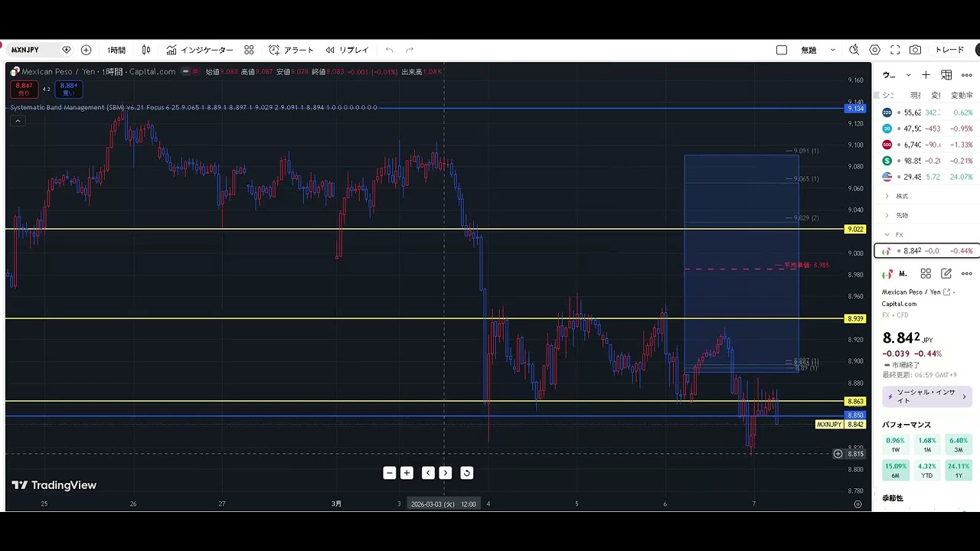980x551 pixels.
Task: Take a chart snapshot with camera icon
Action: coord(915,50)
